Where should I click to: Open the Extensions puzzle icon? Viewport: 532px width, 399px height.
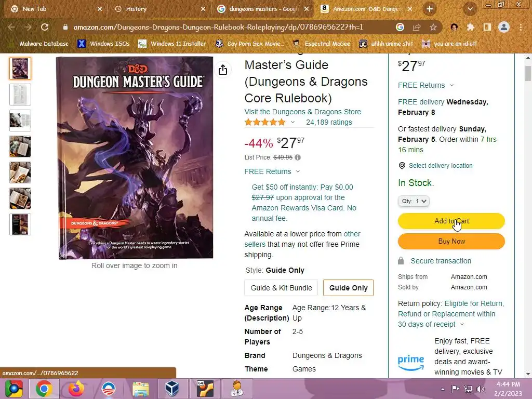(x=470, y=27)
